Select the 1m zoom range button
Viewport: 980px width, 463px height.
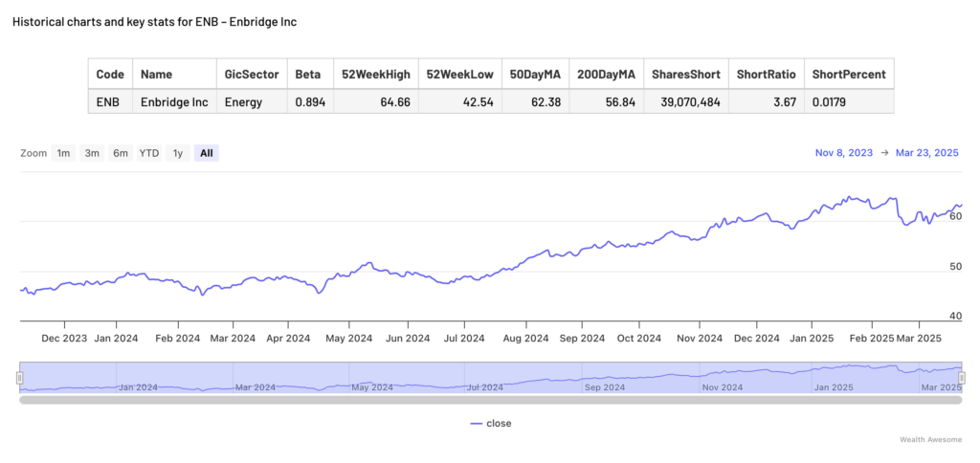click(63, 153)
